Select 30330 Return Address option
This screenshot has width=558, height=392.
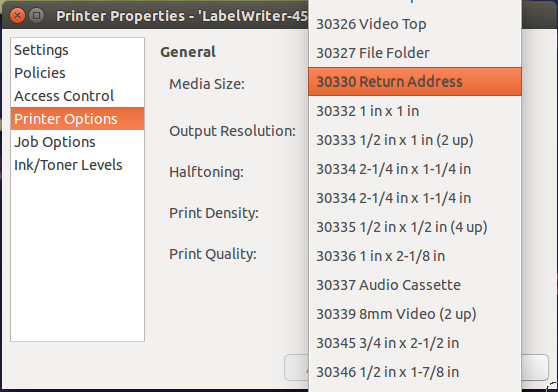415,81
